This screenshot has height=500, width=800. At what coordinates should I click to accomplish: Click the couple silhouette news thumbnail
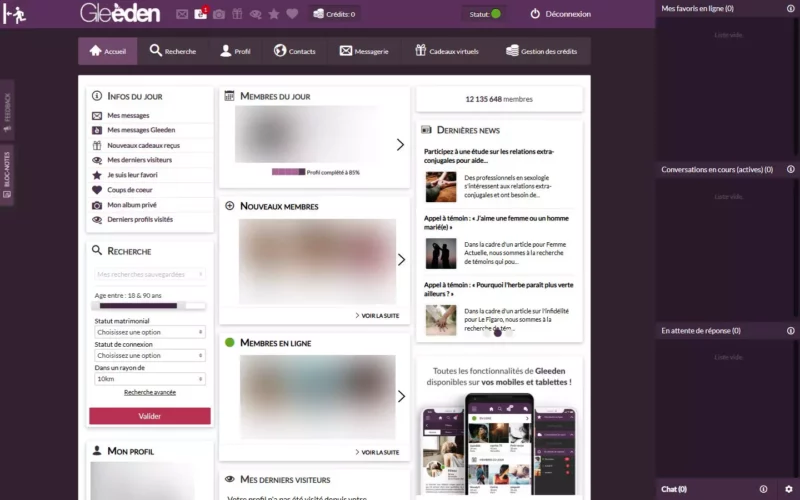[x=441, y=253]
